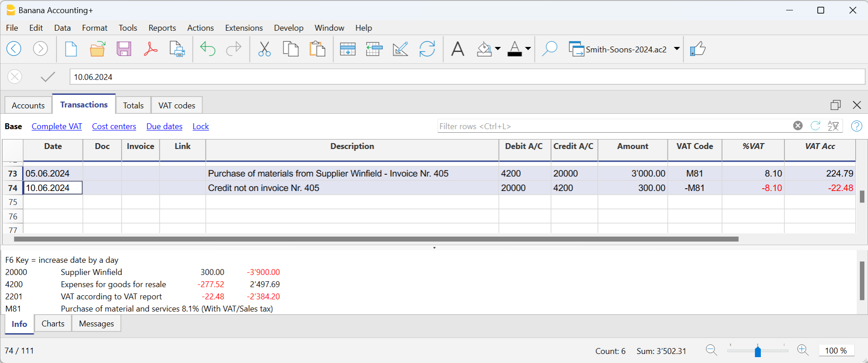Accept cell entry with checkmark button
The height and width of the screenshot is (363, 868).
pyautogui.click(x=47, y=77)
